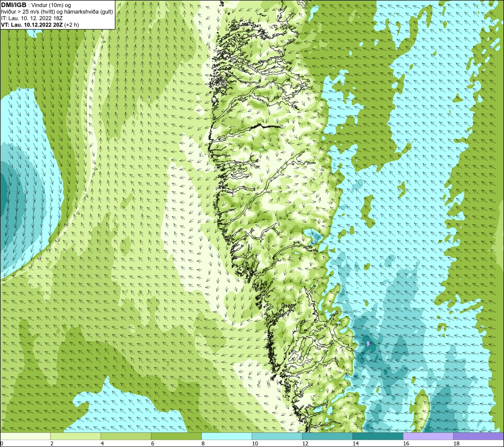Click the 'IT: Lau. 10. 12. 2022 18Z' line
504x447 pixels.
click(32, 18)
